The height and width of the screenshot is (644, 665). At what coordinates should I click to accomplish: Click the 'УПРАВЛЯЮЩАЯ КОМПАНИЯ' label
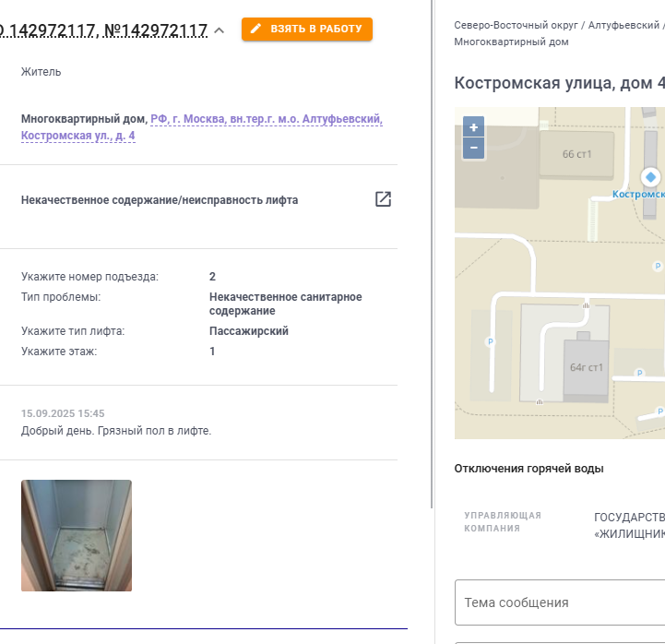click(x=503, y=522)
